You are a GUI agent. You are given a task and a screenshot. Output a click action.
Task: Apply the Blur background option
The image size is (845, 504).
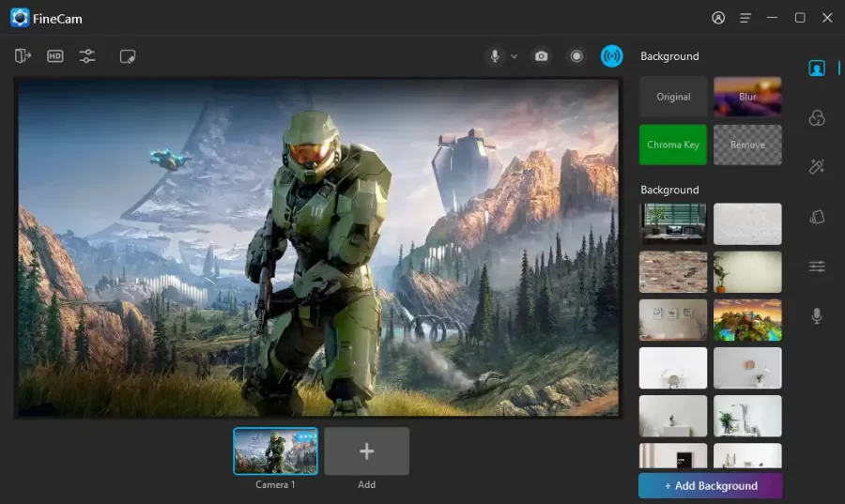(x=747, y=97)
